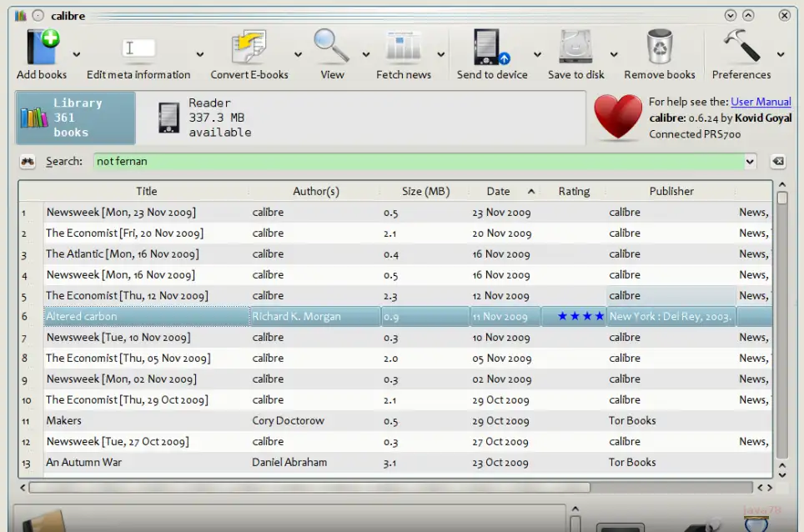The height and width of the screenshot is (532, 804).
Task: Click the Remove books trash icon
Action: (659, 48)
